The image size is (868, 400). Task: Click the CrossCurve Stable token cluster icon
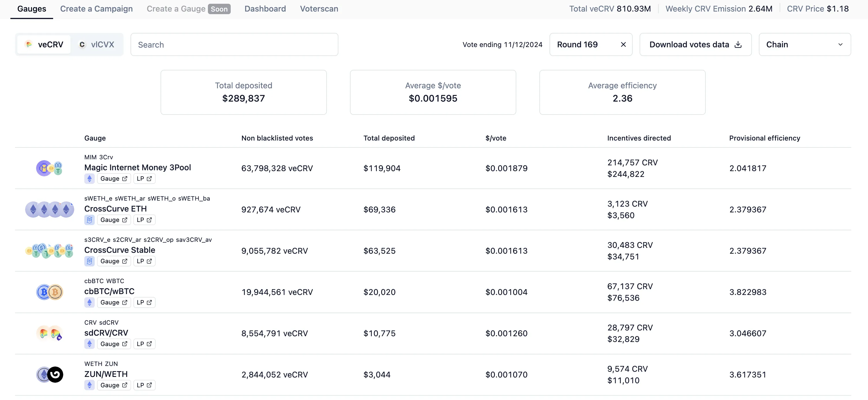(50, 251)
